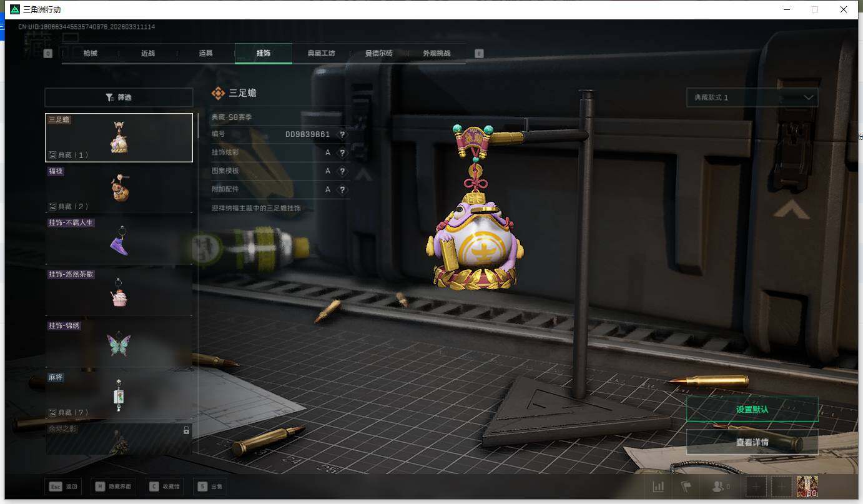This screenshot has width=863, height=504.
Task: Click the E next-tab key icon
Action: [479, 54]
